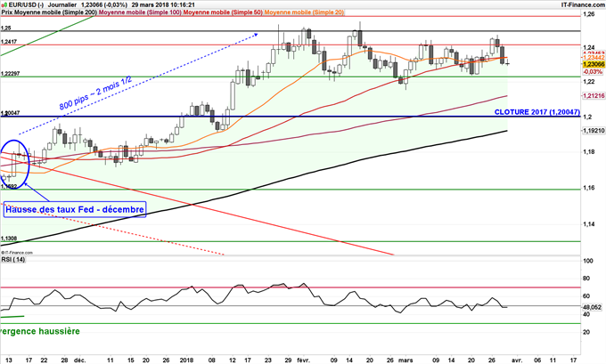Click the mars date axis label
This screenshot has height=364, width=606.
coord(405,360)
